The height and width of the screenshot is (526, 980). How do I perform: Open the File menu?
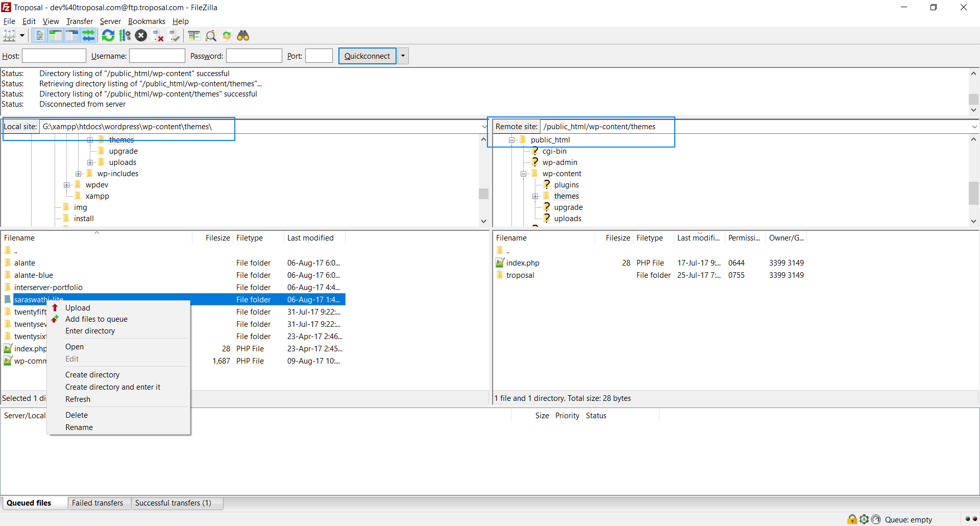click(x=9, y=21)
